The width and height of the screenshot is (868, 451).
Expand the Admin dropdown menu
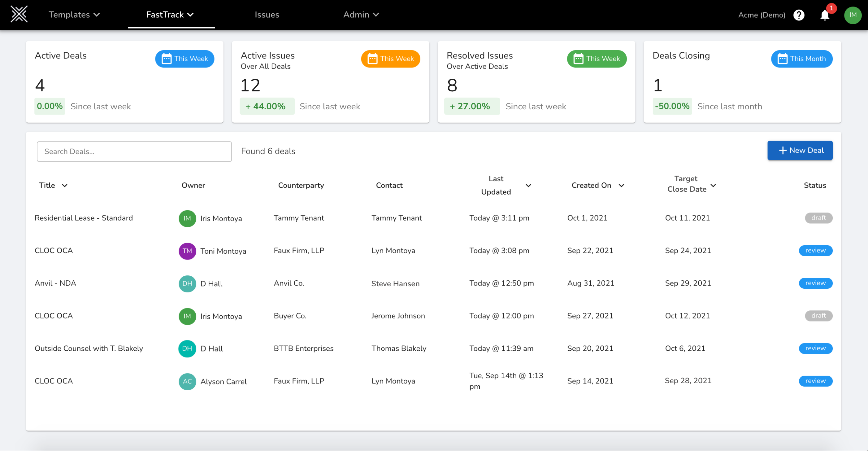[x=361, y=15]
